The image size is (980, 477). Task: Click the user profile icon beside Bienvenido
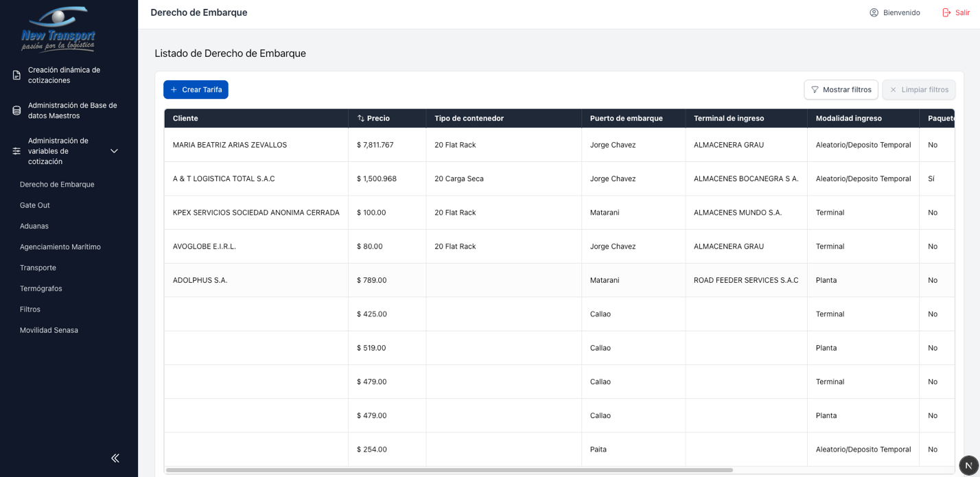point(874,13)
